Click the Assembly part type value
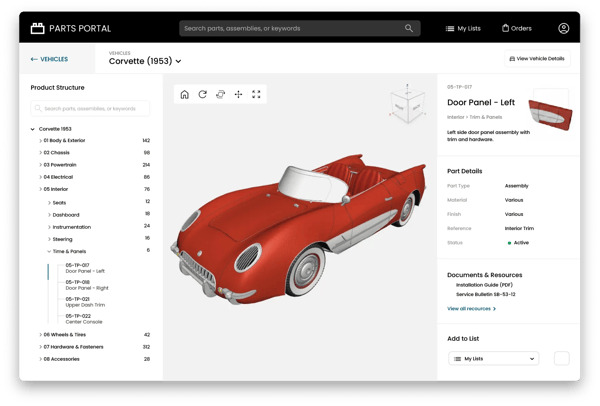Screen dimensions: 600x406 click(x=516, y=186)
